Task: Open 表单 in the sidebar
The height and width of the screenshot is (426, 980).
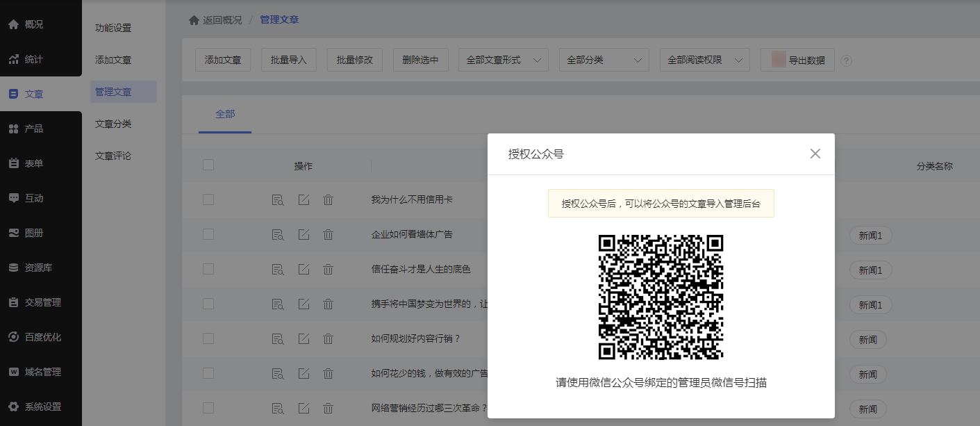Action: point(41,163)
